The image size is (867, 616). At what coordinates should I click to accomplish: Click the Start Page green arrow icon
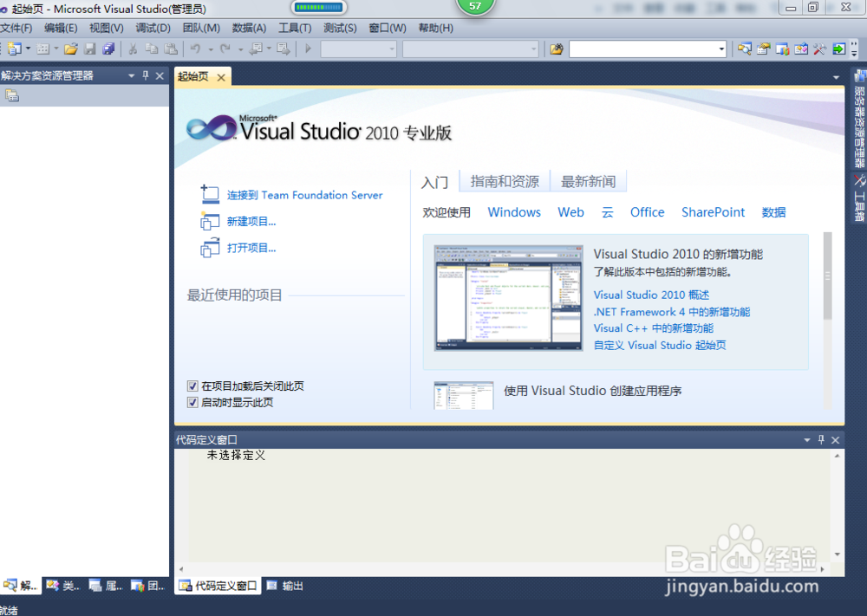[838, 49]
